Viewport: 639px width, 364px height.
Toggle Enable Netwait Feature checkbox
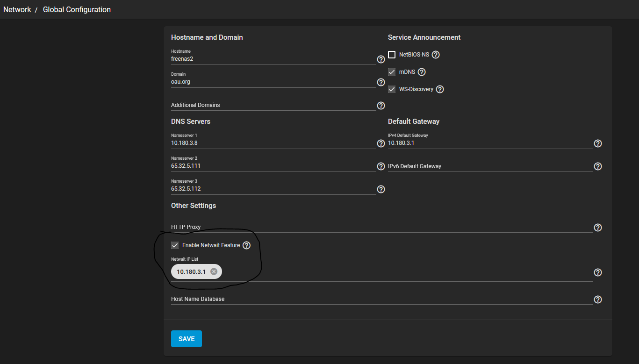175,245
